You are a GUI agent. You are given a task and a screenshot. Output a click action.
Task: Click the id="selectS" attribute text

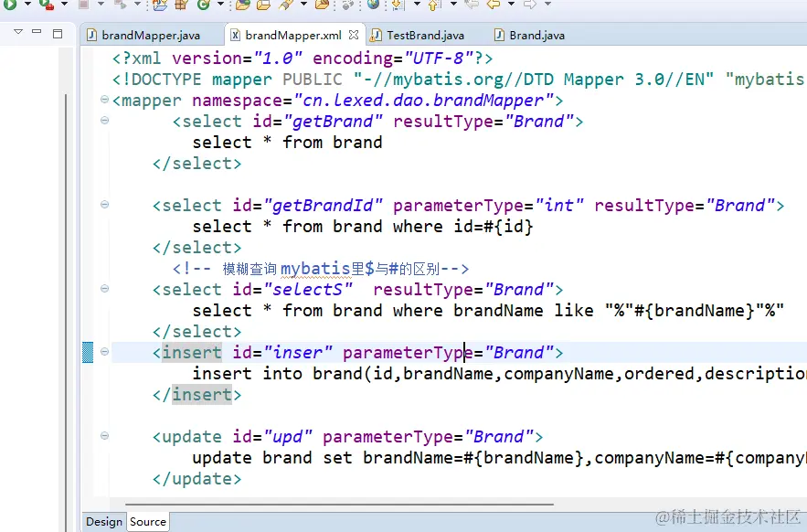pos(292,290)
